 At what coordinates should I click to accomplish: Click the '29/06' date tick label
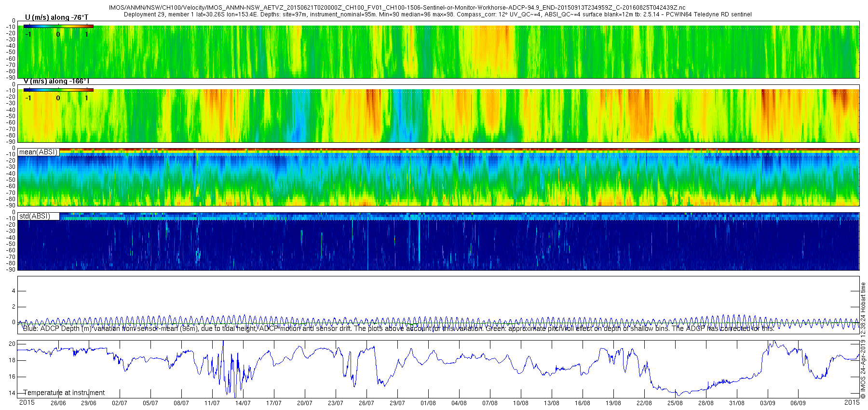[89, 403]
